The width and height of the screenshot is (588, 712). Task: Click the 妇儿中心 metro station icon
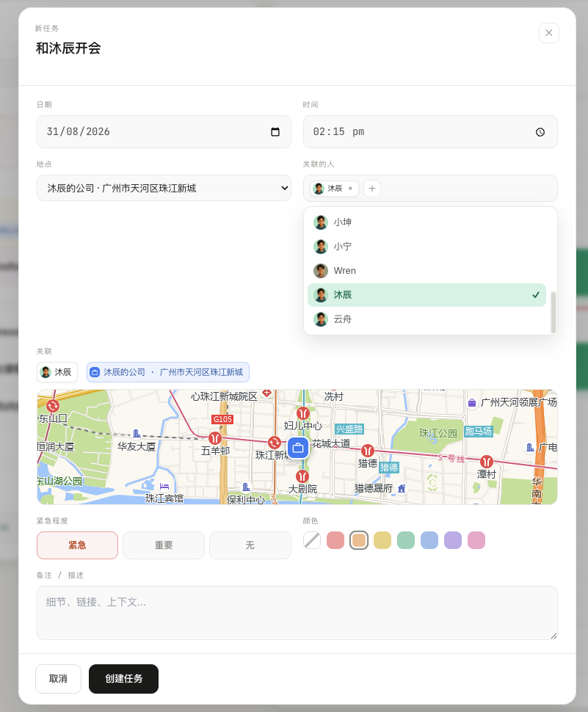[303, 413]
